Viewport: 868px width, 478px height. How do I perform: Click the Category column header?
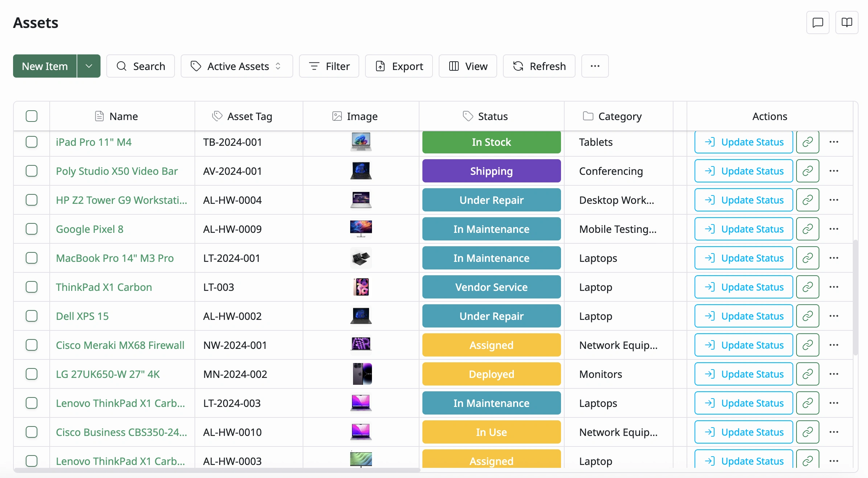tap(619, 116)
